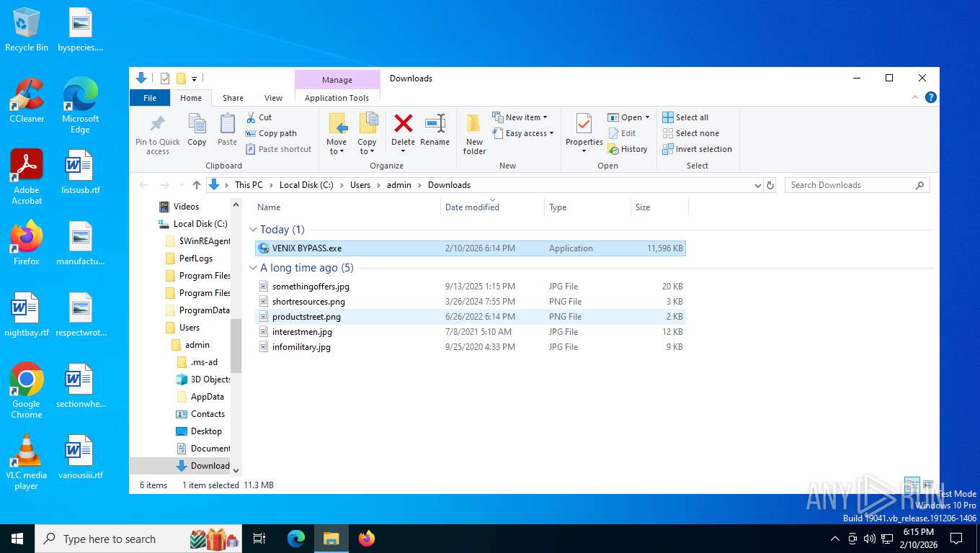Viewport: 980px width, 553px height.
Task: Open the New item dropdown
Action: click(x=520, y=117)
